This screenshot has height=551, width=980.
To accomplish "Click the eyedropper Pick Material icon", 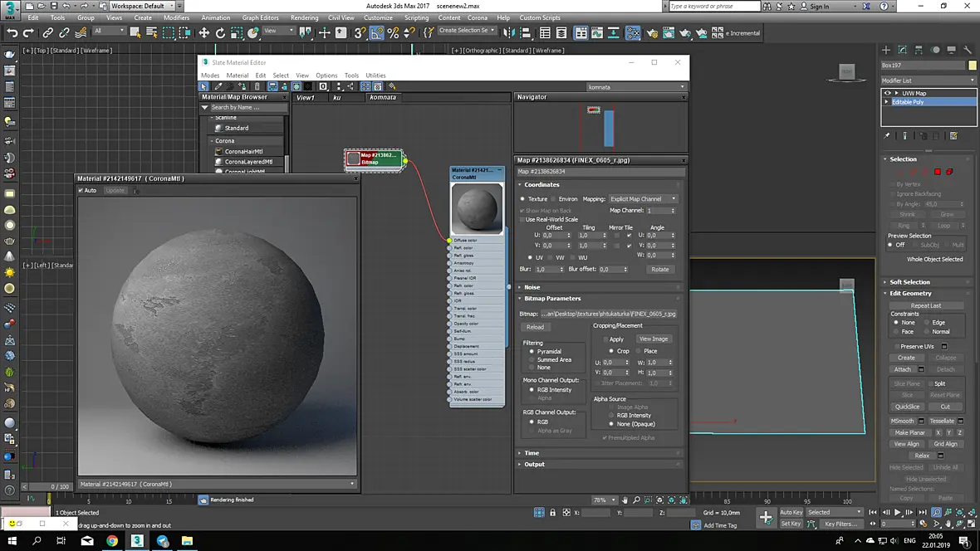I will click(x=218, y=86).
